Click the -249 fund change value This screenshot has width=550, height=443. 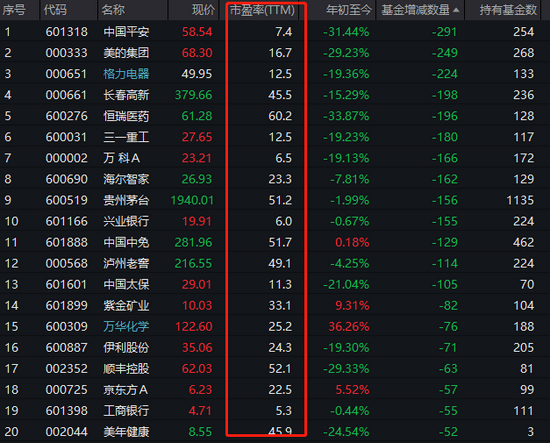[x=445, y=53]
